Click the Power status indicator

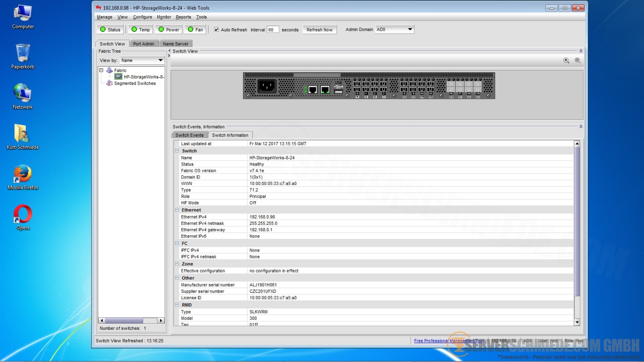(x=169, y=29)
